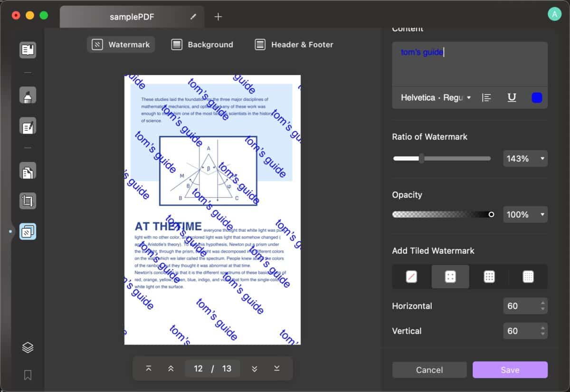Select the densest tiled watermark layout
Screen dimensions: 570x392
coord(528,277)
